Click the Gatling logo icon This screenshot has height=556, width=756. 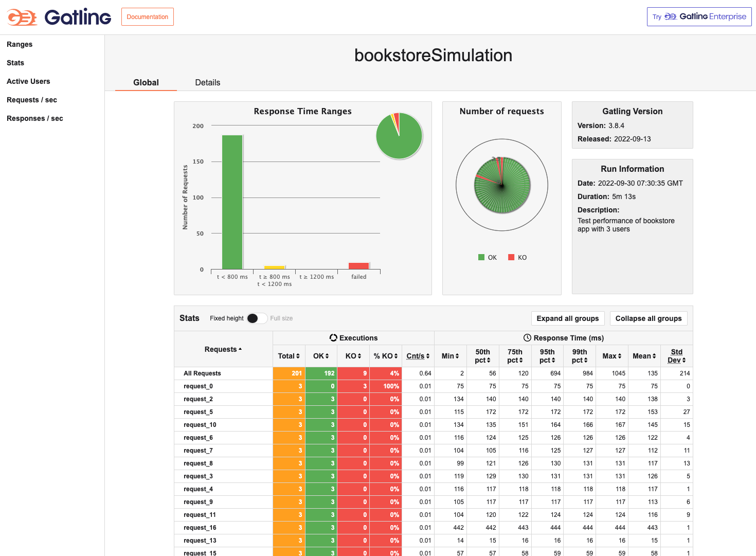click(x=22, y=17)
